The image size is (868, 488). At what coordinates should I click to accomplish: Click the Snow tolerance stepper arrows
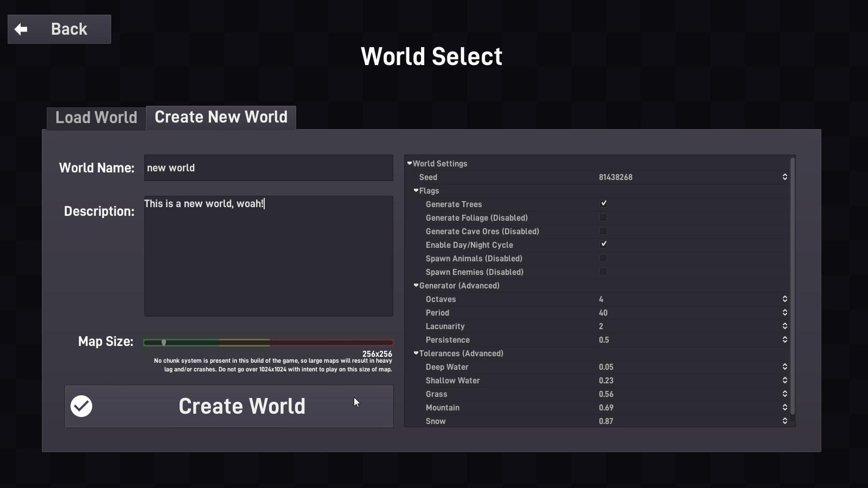click(784, 421)
